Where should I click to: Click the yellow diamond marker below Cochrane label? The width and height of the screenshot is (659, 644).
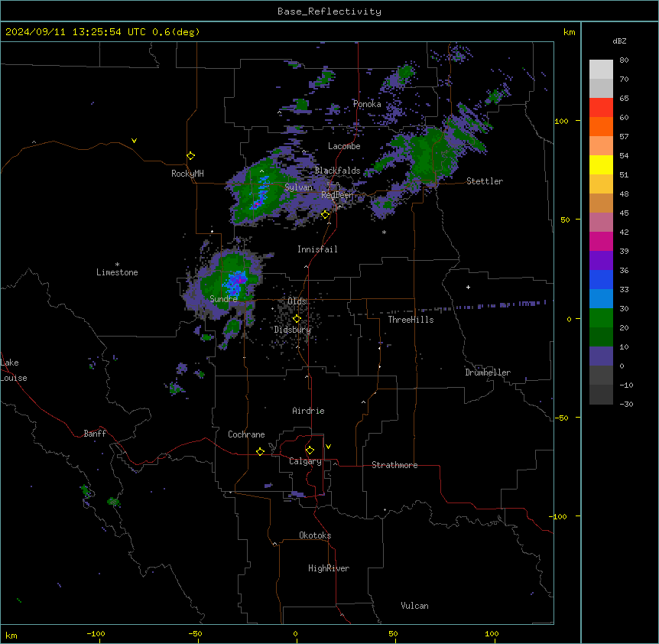(x=260, y=451)
